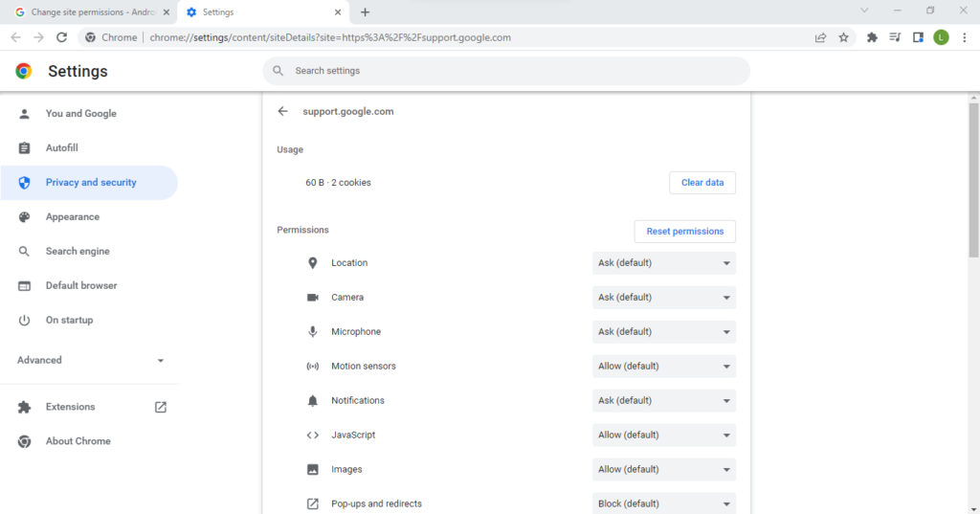Go to the Search engine settings
The width and height of the screenshot is (980, 514).
78,251
